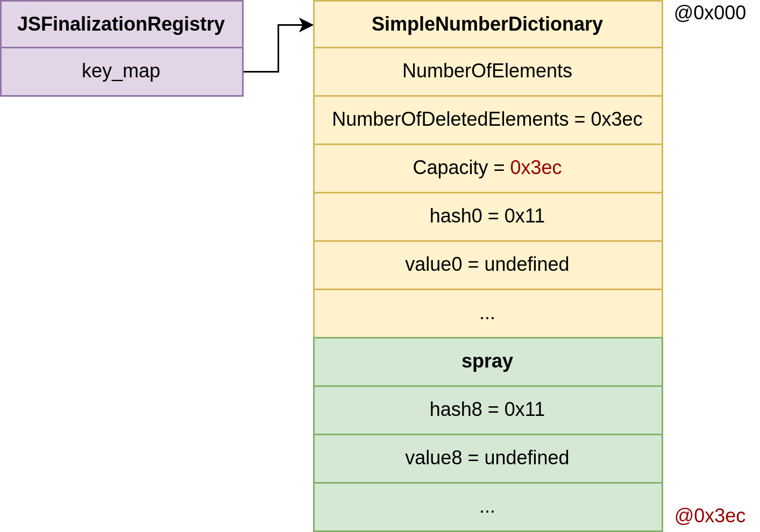Viewport: 760px width, 532px height.
Task: Click the bold spray header cell
Action: 487,361
